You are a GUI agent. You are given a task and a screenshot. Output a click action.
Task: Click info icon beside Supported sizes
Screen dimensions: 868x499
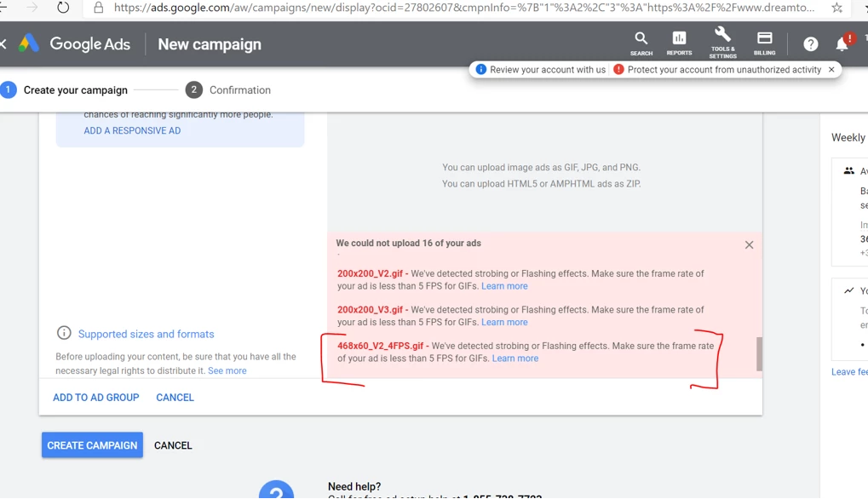point(64,333)
